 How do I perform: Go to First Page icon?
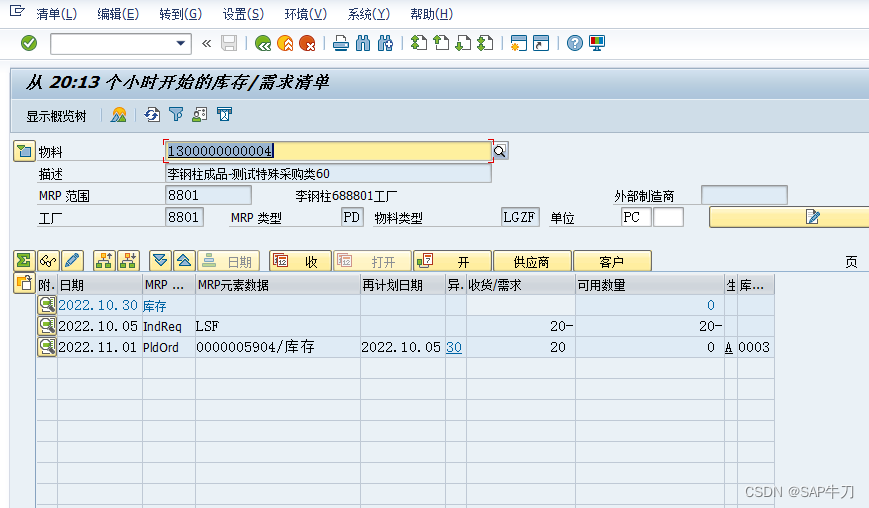pyautogui.click(x=419, y=43)
